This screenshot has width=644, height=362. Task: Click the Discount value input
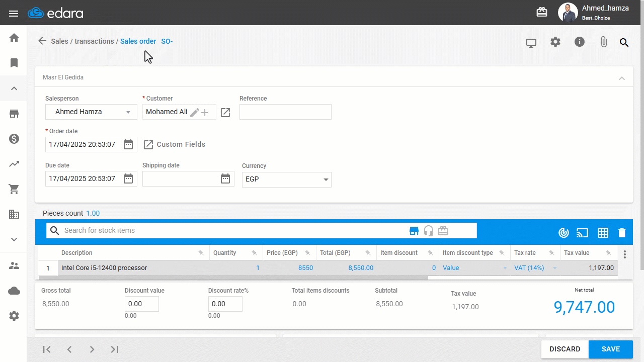pyautogui.click(x=142, y=304)
